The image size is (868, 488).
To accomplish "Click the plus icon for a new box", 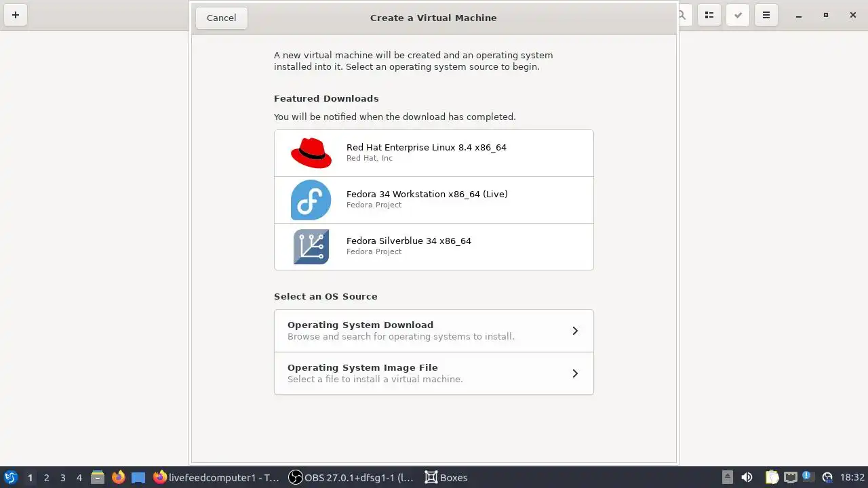I will (16, 15).
